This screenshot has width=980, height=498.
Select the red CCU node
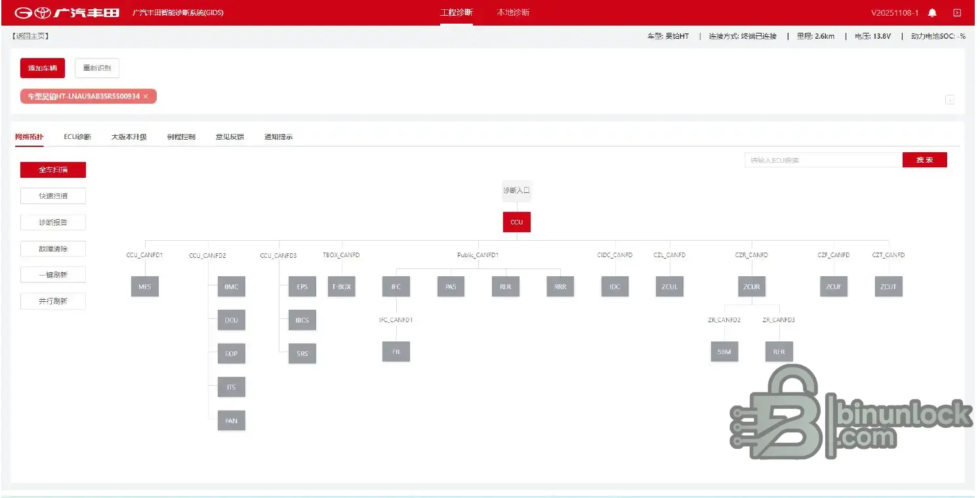click(x=517, y=222)
